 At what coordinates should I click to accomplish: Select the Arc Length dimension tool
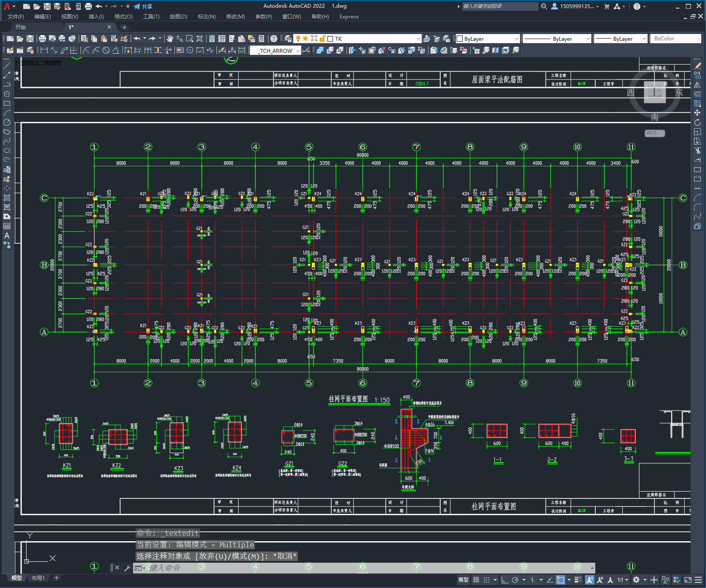click(64, 50)
